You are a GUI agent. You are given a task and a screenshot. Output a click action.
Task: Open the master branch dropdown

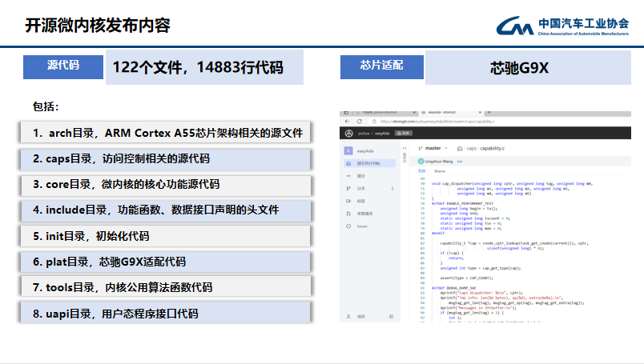[433, 148]
